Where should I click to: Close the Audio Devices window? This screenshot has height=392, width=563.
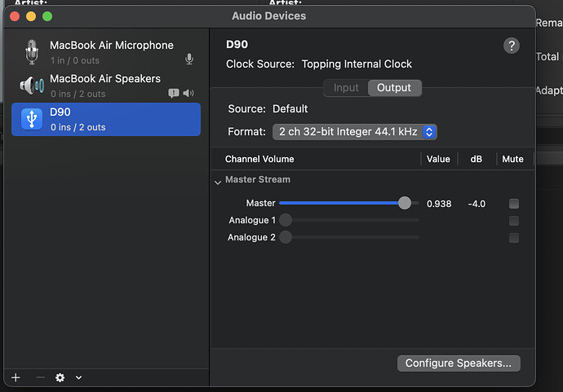tap(15, 16)
